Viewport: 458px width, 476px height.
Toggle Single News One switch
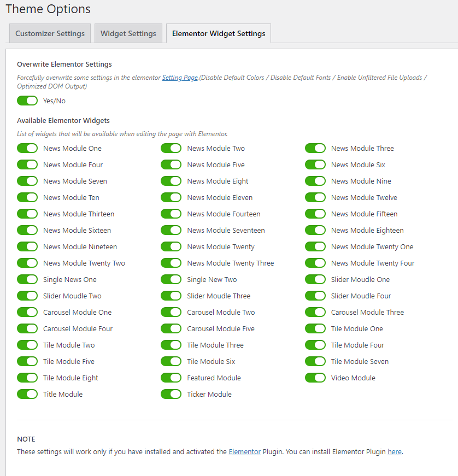(27, 279)
